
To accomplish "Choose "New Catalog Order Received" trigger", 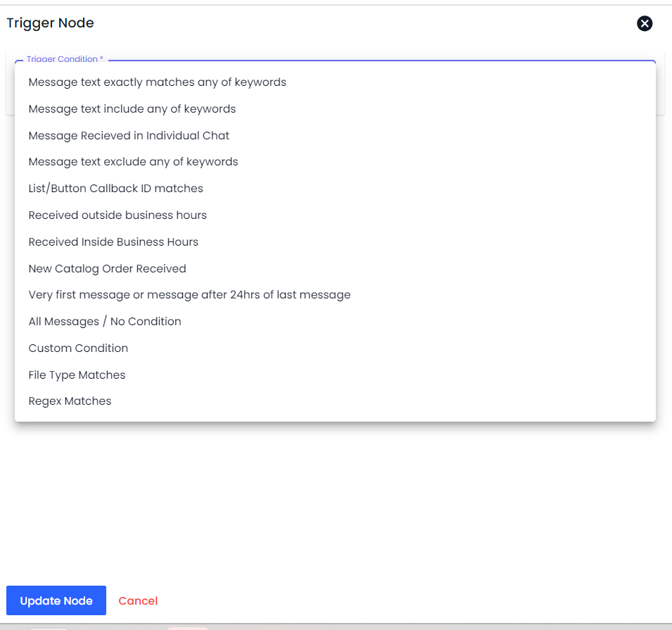I will [107, 269].
